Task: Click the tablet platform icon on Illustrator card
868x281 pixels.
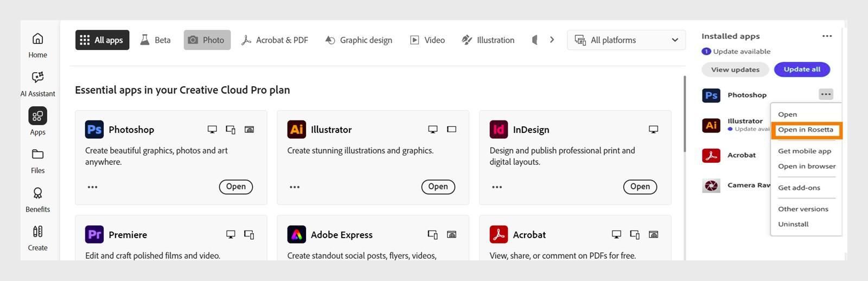Action: [451, 129]
